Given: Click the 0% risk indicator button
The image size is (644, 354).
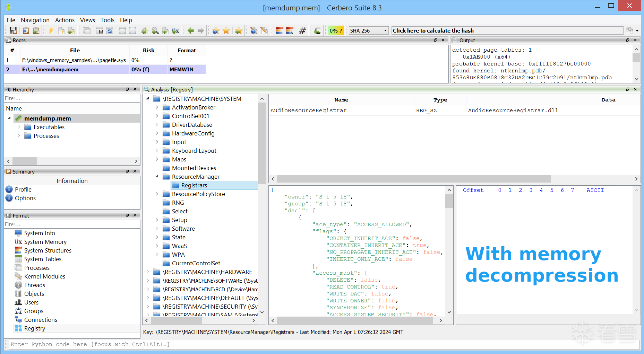Looking at the screenshot, I should [x=336, y=30].
